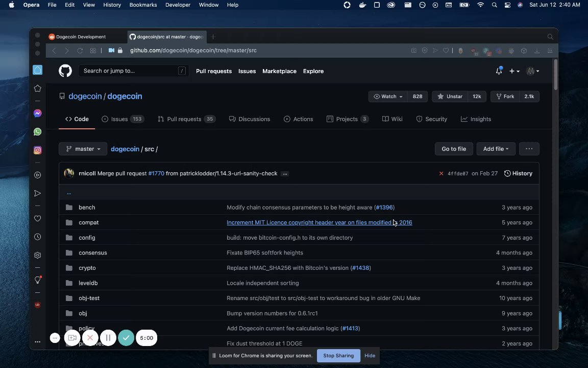This screenshot has width=588, height=368.
Task: Open the Bookmarks menu in menu bar
Action: coord(143,5)
